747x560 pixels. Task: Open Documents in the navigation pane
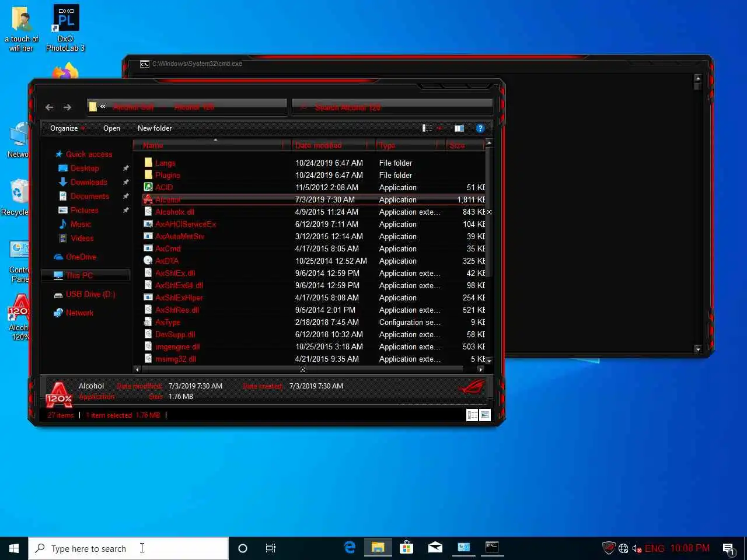(89, 196)
